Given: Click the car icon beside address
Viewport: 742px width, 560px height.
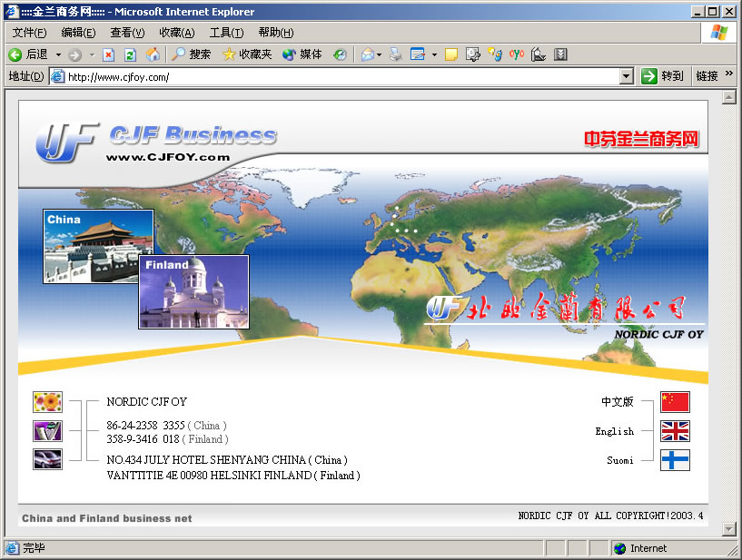Looking at the screenshot, I should (47, 459).
